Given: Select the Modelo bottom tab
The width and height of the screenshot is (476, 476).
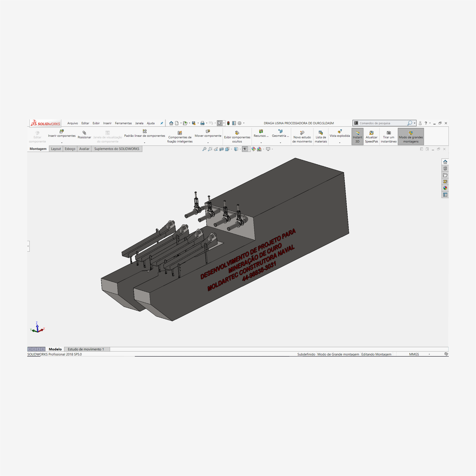Looking at the screenshot, I should [x=55, y=349].
